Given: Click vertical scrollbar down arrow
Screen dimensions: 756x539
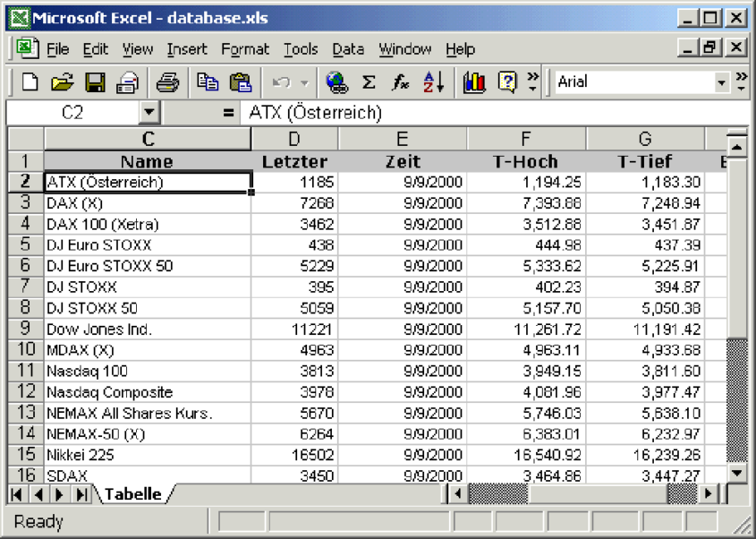Looking at the screenshot, I should 736,474.
